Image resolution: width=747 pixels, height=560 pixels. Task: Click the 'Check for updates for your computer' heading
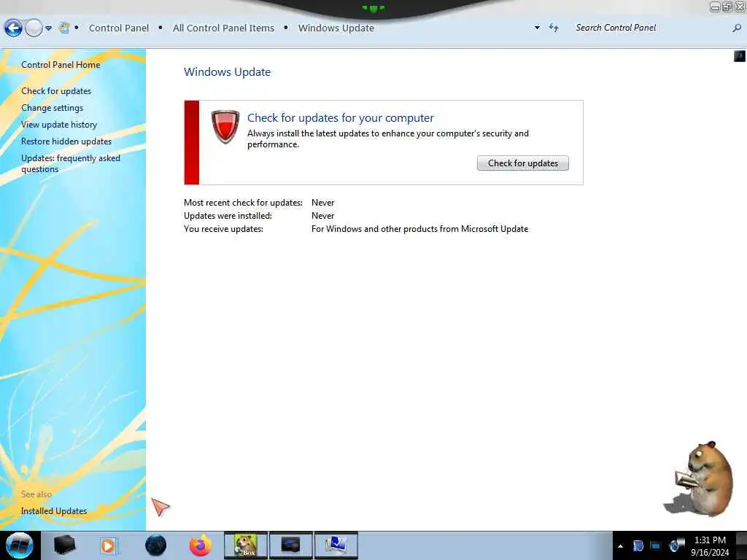click(340, 117)
